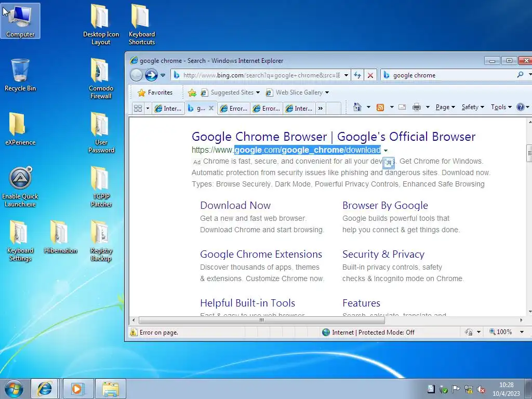Screen dimensions: 532x399
Task: Click the Home toolbar icon
Action: pyautogui.click(x=357, y=107)
